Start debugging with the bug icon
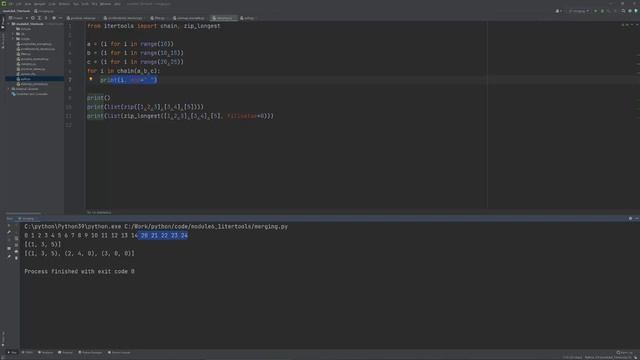The height and width of the screenshot is (360, 640). [602, 11]
